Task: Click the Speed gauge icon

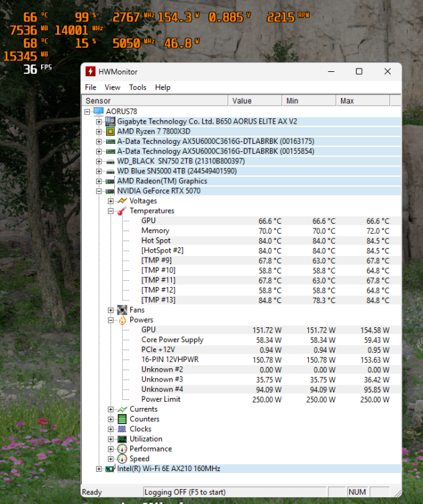Action: [122, 459]
